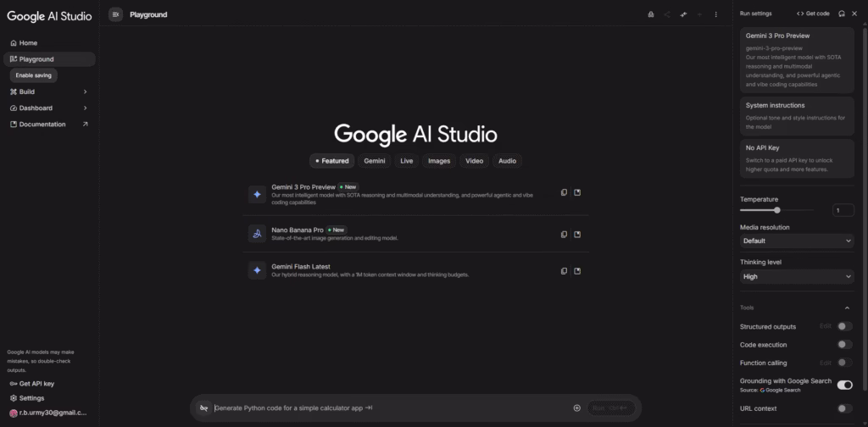Click the Temperature value input box
Viewport: 868px width, 427px height.
[x=843, y=210]
